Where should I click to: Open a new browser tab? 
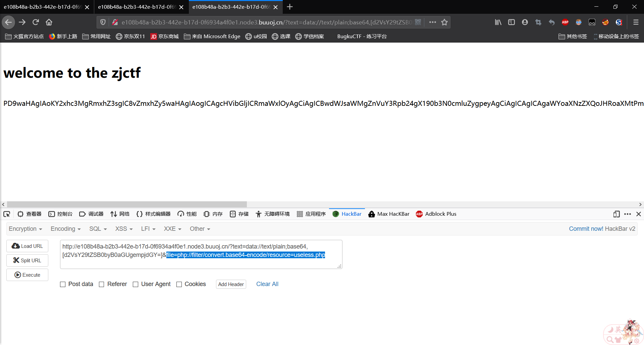tap(290, 7)
